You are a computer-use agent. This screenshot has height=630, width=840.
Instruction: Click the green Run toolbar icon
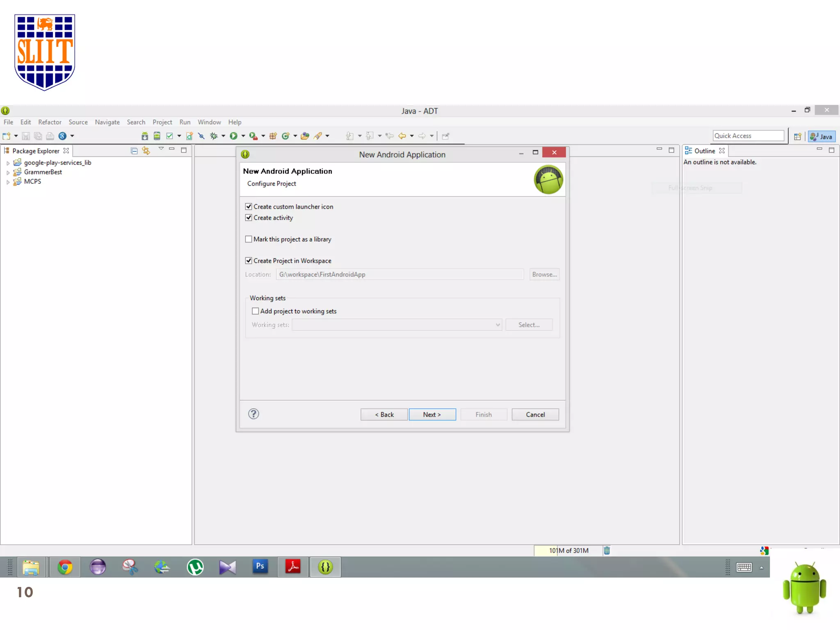click(233, 136)
